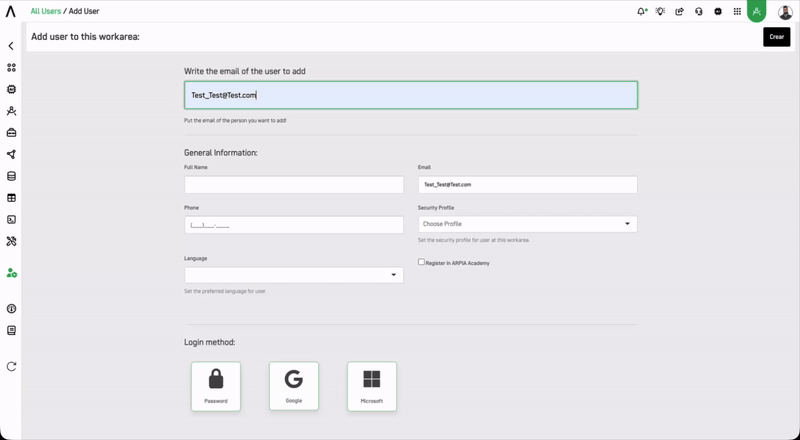Click the 'General Information:' heading
Screen dimensions: 800x440
[221, 153]
